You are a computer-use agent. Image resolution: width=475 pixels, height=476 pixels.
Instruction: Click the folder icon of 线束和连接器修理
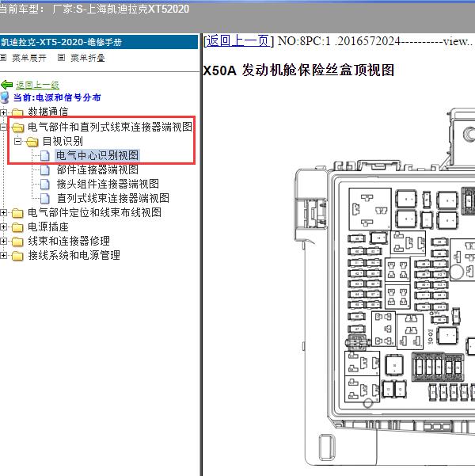pyautogui.click(x=17, y=242)
